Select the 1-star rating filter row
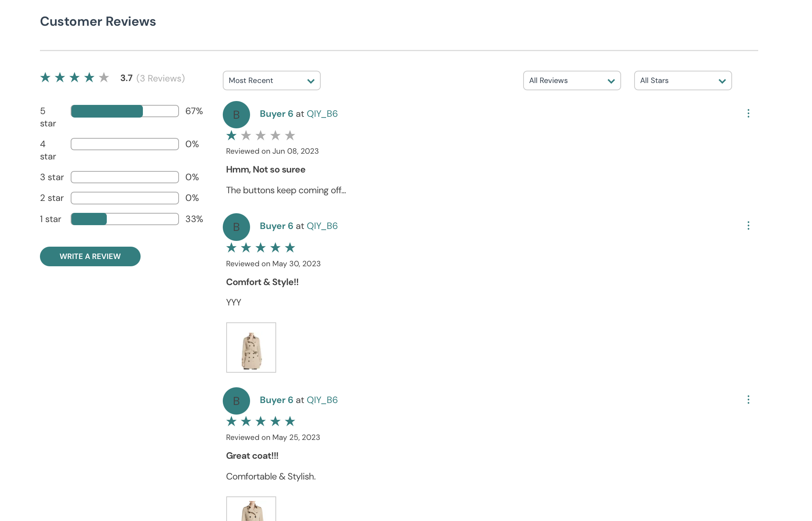The image size is (812, 521). pos(124,219)
